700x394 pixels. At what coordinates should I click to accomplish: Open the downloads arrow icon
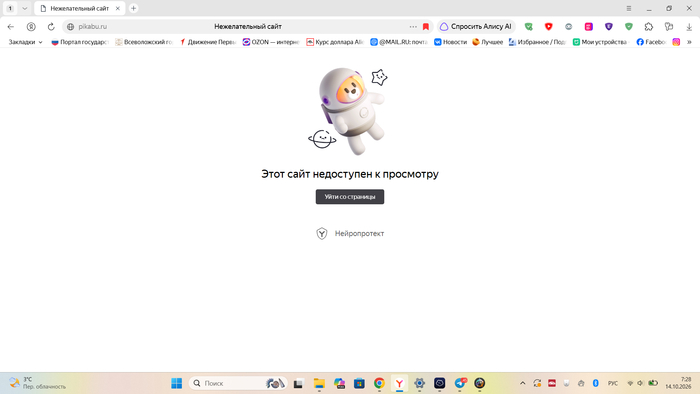tap(689, 27)
